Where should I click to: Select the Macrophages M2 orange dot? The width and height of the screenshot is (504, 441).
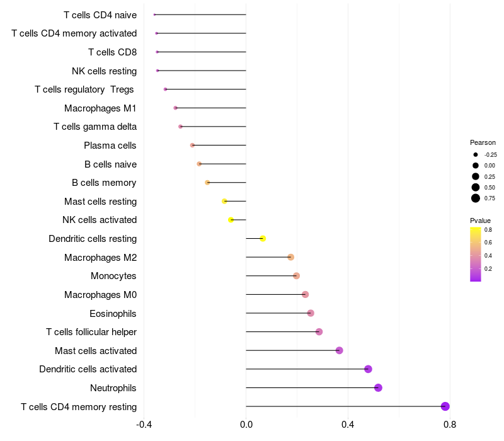point(290,257)
